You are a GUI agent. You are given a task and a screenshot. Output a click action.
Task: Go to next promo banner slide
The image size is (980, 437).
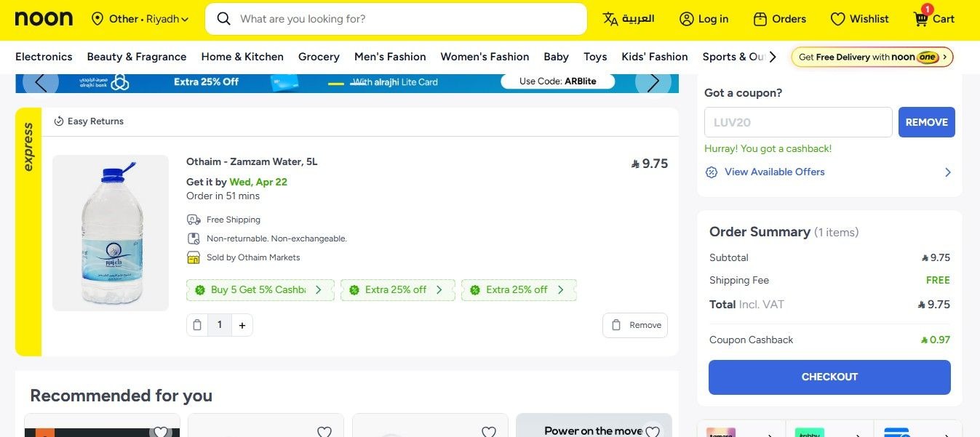click(x=653, y=83)
